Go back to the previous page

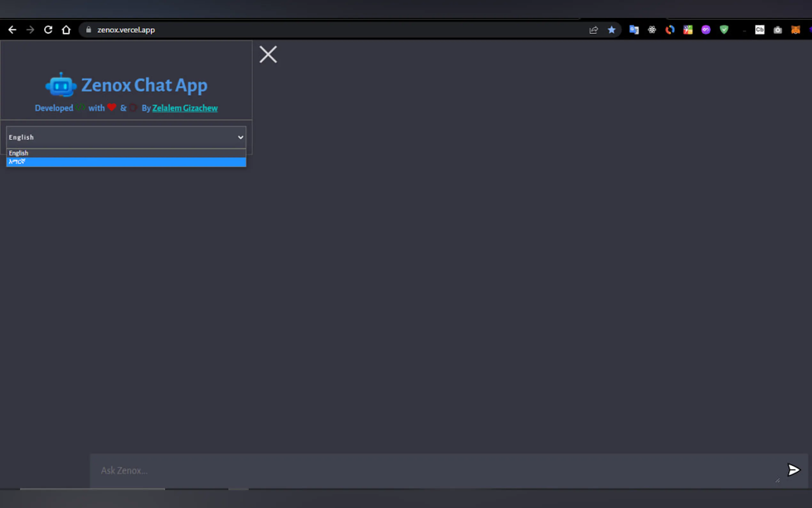click(x=12, y=30)
